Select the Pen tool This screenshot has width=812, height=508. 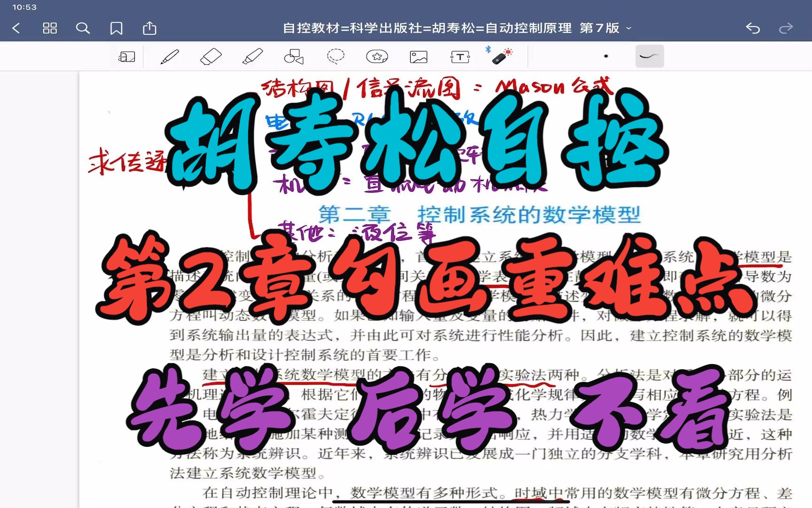[169, 56]
